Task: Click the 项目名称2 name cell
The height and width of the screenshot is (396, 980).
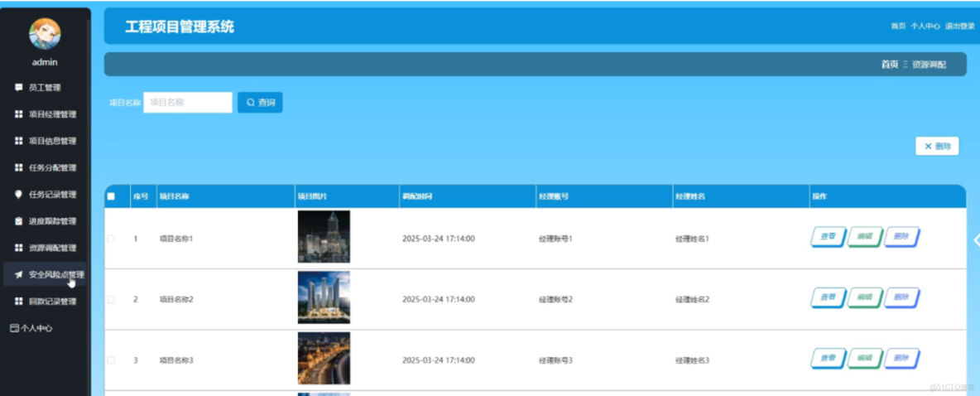Action: tap(176, 300)
